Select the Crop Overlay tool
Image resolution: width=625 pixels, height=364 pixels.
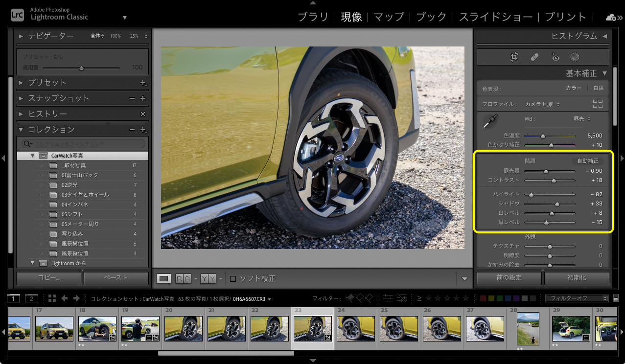coord(513,57)
